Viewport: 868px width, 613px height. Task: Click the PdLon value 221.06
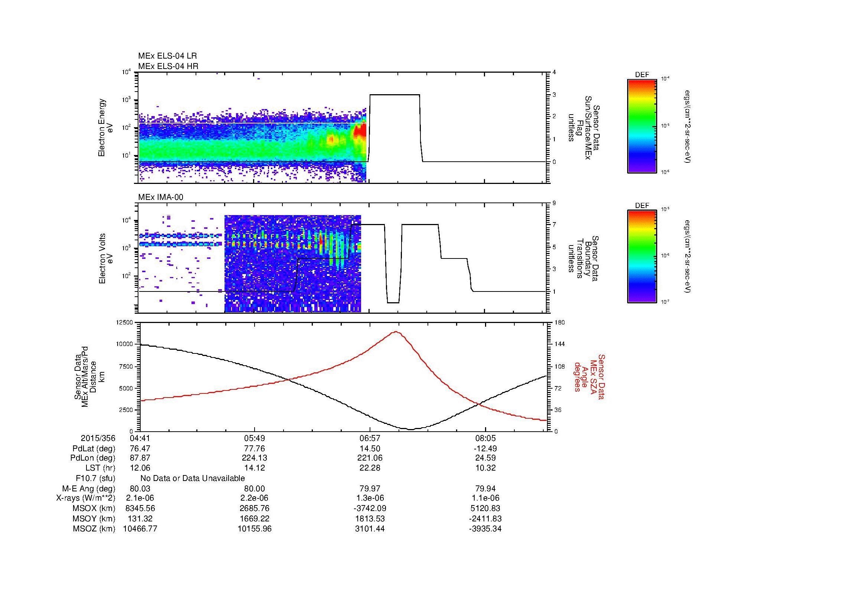370,458
